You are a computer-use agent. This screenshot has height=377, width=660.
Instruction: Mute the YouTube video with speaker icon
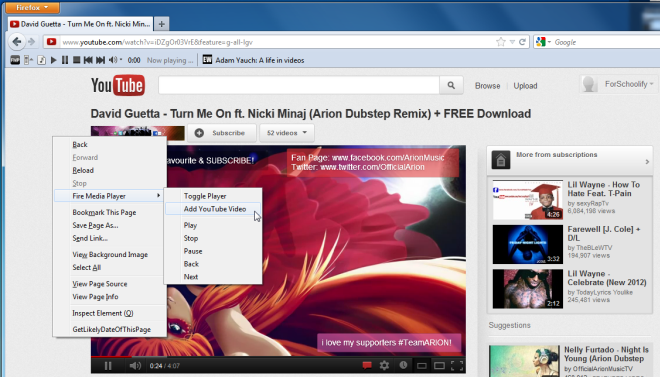[x=135, y=366]
